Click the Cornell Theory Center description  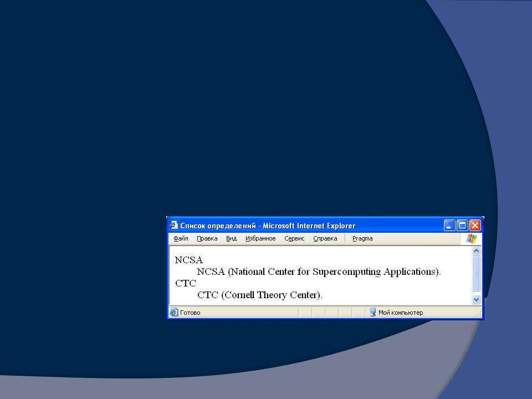(x=259, y=295)
